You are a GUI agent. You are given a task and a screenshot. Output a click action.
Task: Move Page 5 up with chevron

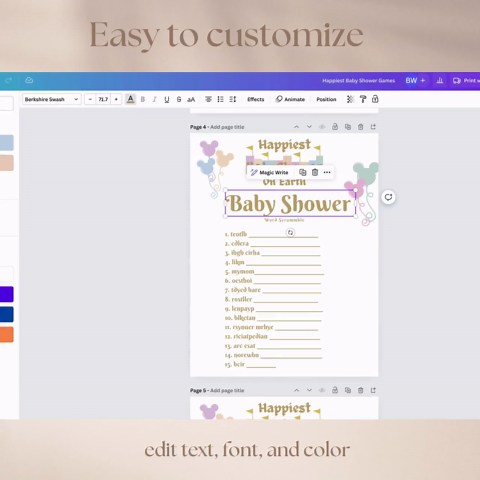tap(296, 390)
